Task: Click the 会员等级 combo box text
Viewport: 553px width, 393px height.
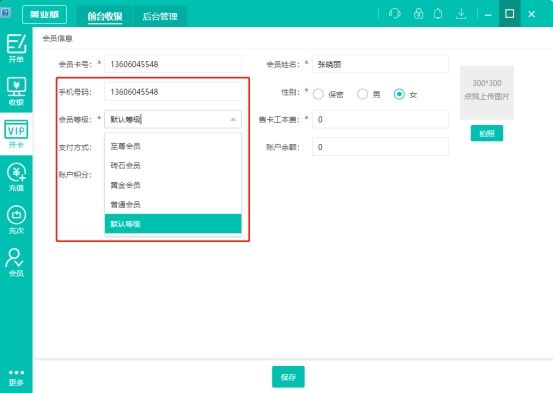Action: [x=126, y=120]
